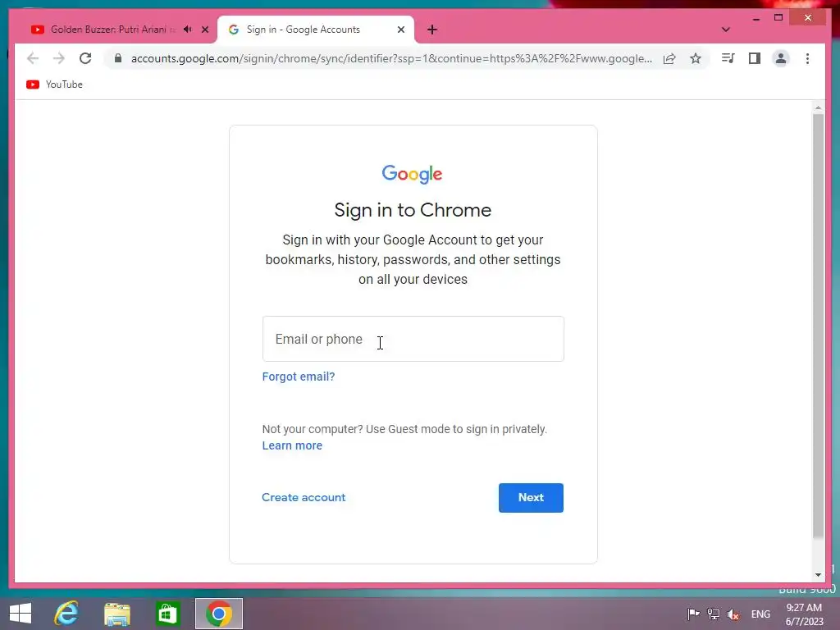Open the Learn more link
This screenshot has height=630, width=840.
[x=292, y=445]
